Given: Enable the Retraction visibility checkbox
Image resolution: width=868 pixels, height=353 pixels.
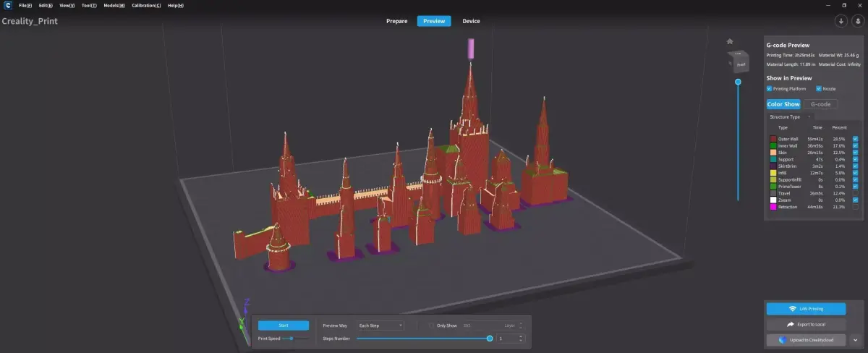Looking at the screenshot, I should pos(855,206).
